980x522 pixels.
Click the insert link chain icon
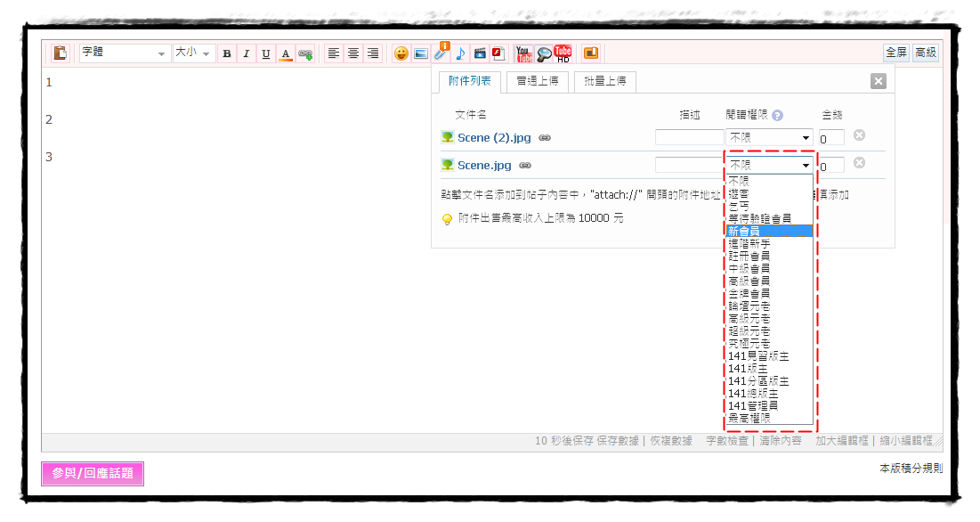coord(305,53)
